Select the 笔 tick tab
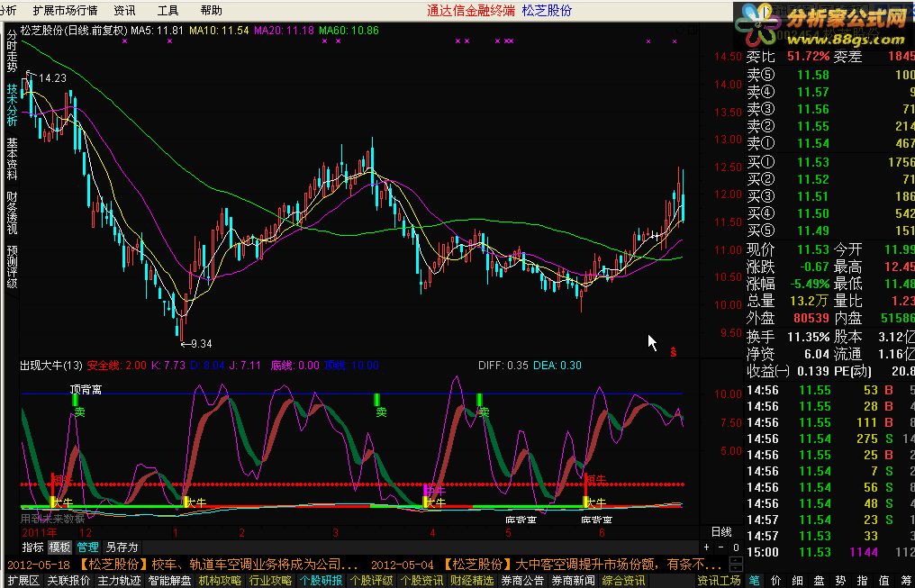915x588 pixels. 755,581
